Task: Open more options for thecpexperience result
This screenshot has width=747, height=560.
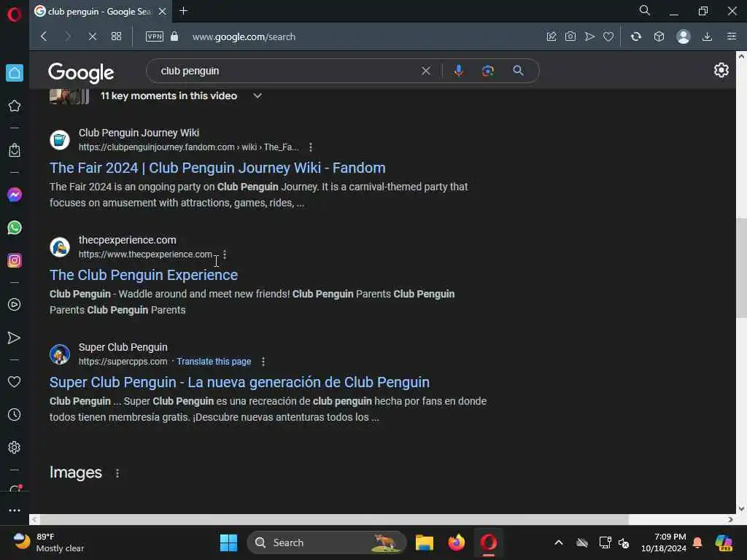Action: point(225,254)
